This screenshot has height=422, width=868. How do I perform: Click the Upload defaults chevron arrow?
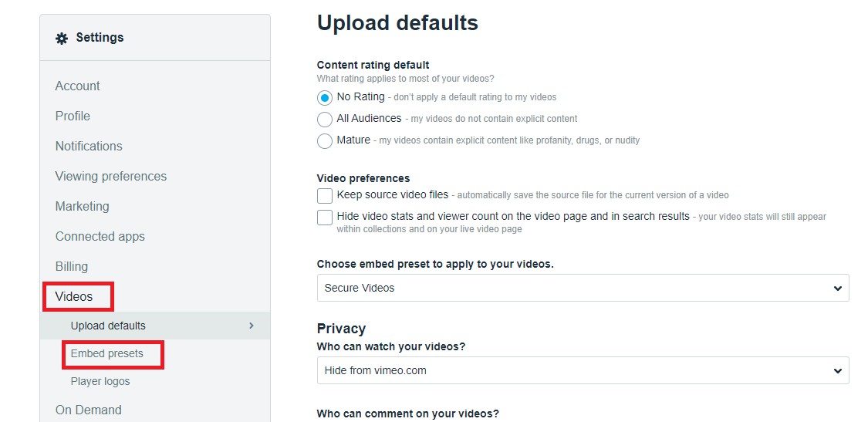click(251, 326)
